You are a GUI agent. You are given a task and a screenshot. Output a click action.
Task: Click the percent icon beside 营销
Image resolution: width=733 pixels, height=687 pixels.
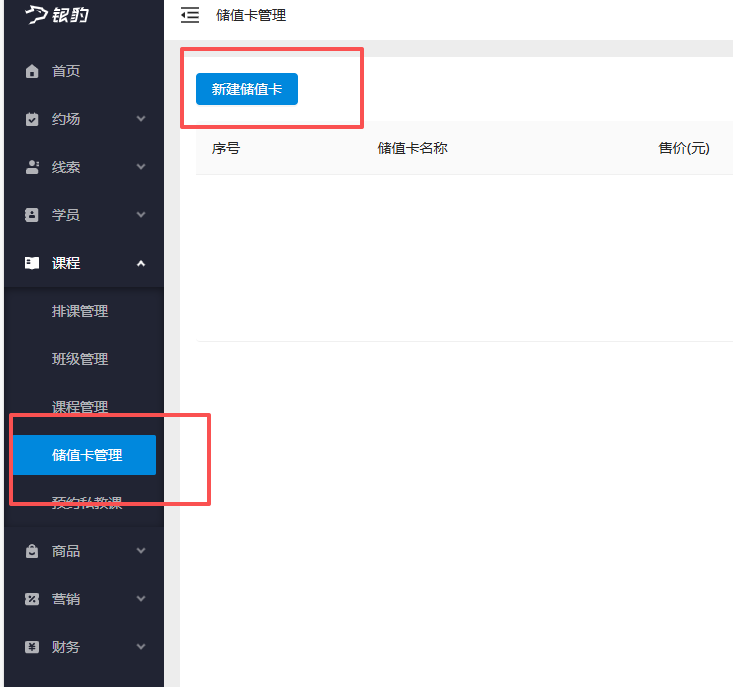pos(32,599)
